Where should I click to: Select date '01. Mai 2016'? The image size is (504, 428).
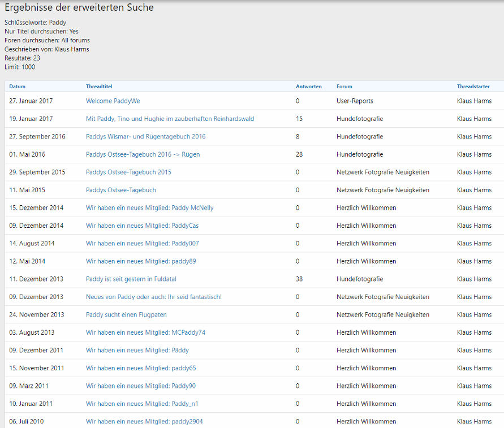(27, 154)
